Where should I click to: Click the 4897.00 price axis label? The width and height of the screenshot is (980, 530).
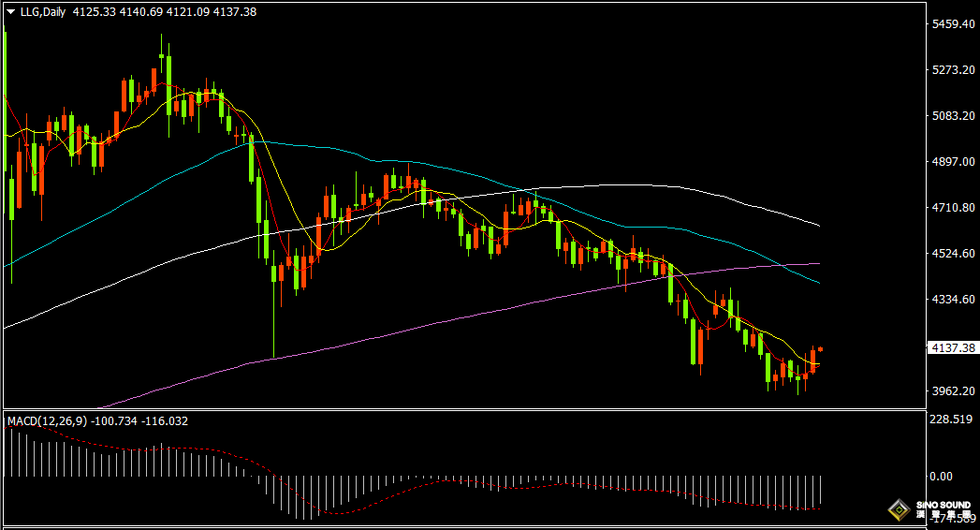point(953,161)
